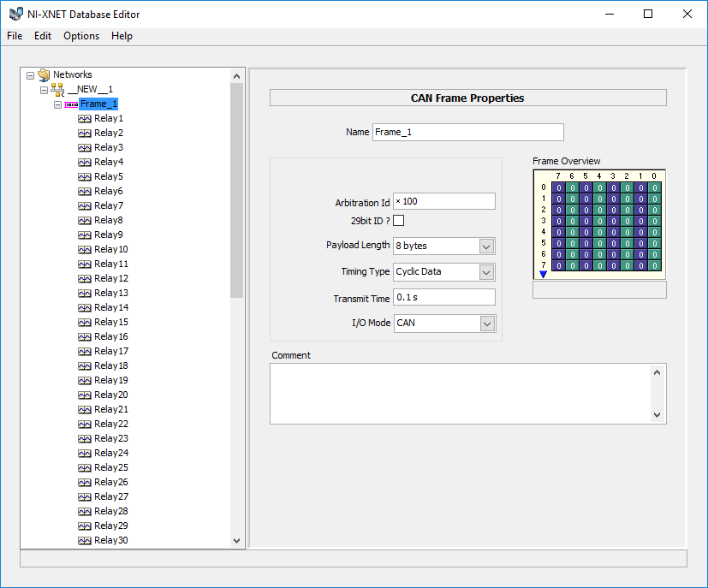708x588 pixels.
Task: Enable the 29bit ID checkbox
Action: [399, 221]
